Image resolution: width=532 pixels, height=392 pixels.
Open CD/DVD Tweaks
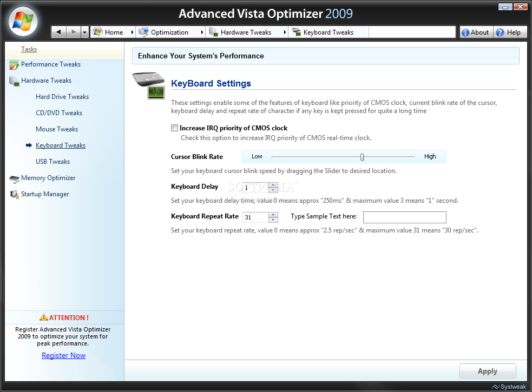(59, 113)
